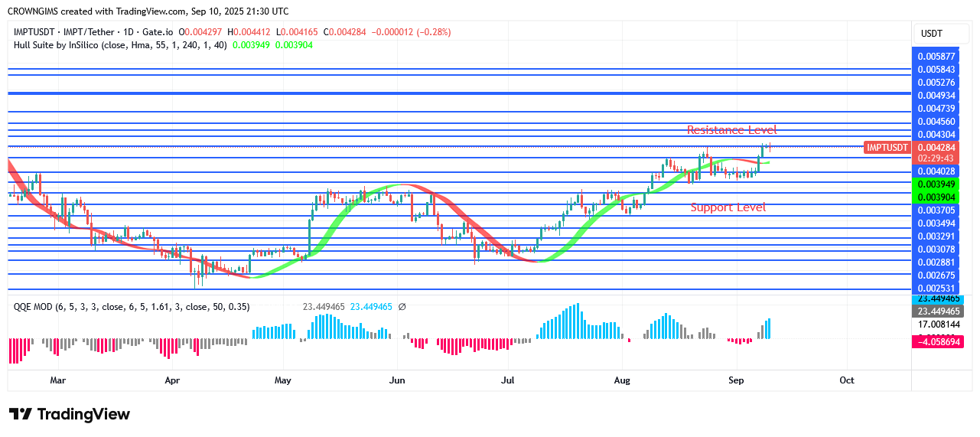Click the Apr label on time axis
Screen dimensions: 980x437
pyautogui.click(x=172, y=380)
